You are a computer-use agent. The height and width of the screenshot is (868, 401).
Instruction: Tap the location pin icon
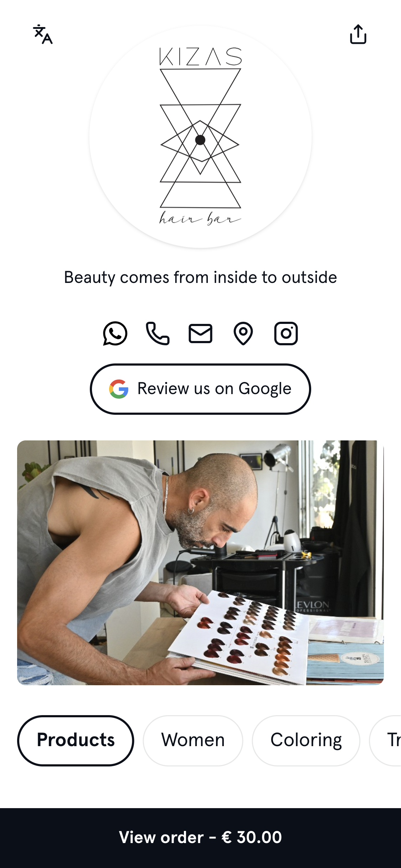(243, 334)
